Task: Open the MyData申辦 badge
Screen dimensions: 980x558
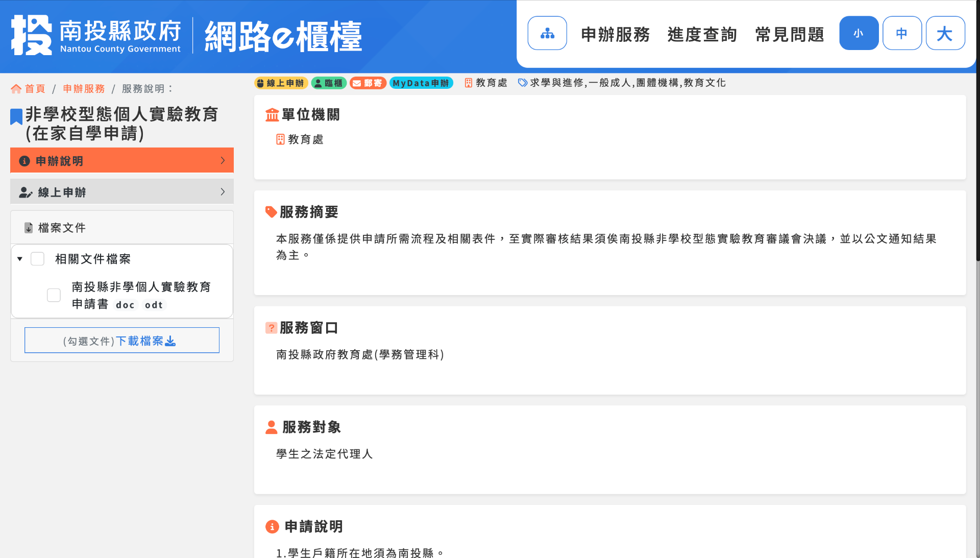Action: tap(421, 83)
